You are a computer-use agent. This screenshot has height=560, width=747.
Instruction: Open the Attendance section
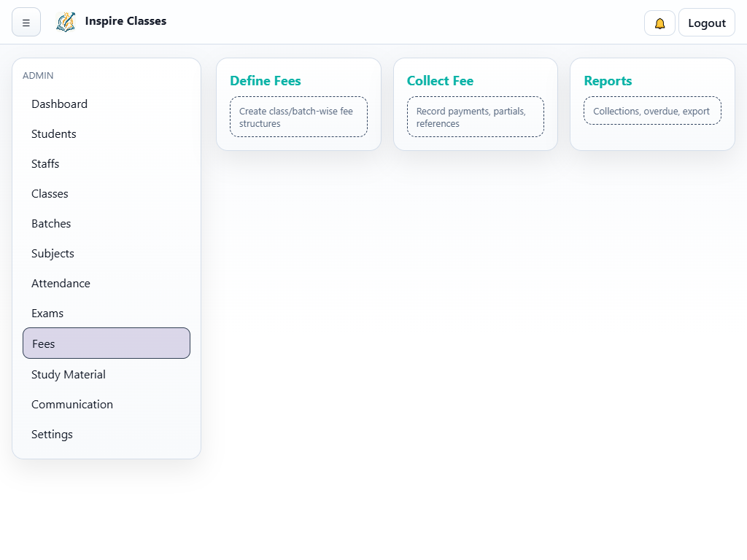[61, 283]
